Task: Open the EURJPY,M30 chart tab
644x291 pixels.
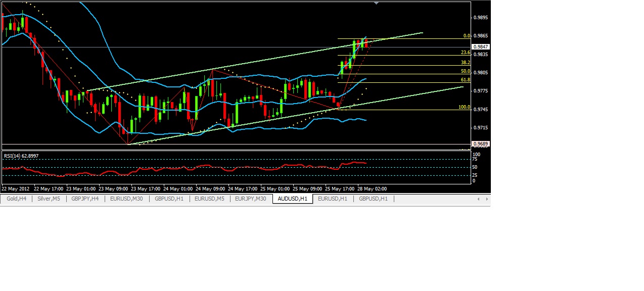Action: point(251,199)
